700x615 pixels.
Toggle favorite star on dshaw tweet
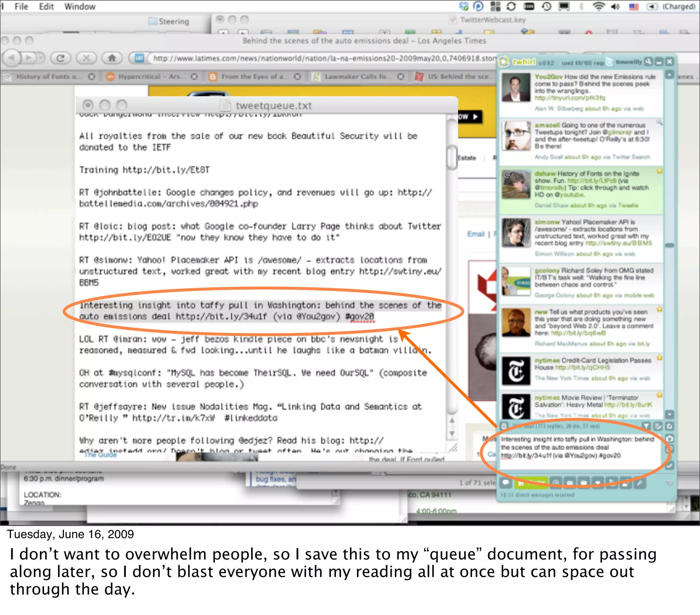[659, 171]
